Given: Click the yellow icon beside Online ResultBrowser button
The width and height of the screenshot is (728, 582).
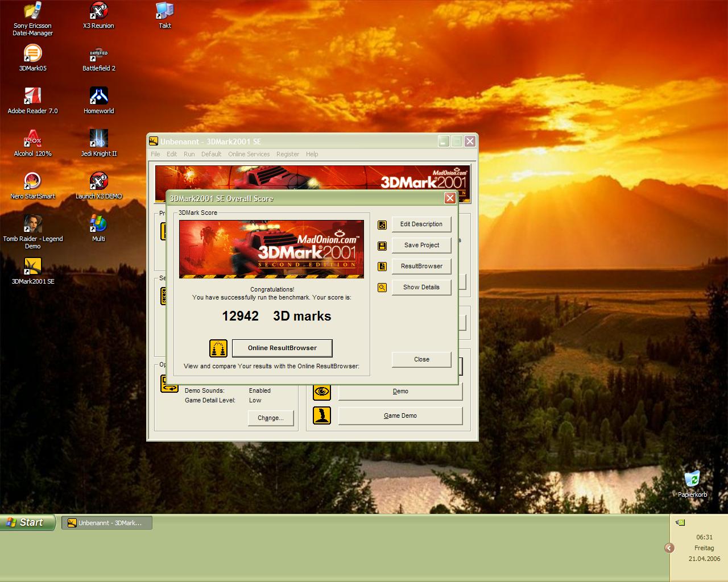Looking at the screenshot, I should 218,348.
